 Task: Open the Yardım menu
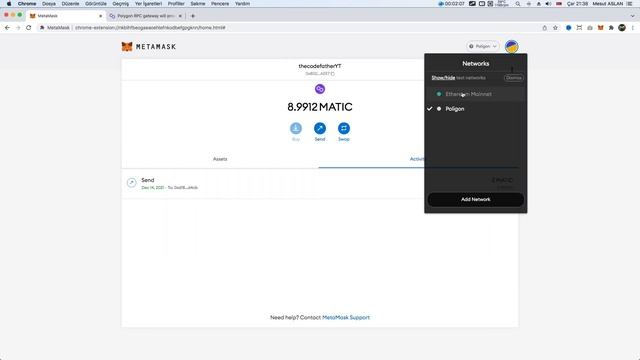[242, 4]
